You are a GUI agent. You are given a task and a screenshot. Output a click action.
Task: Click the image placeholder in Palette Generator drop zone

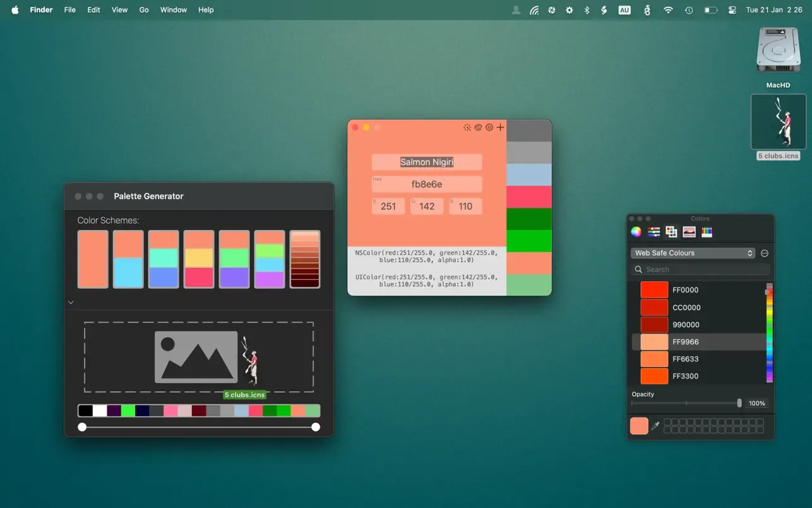click(x=196, y=357)
